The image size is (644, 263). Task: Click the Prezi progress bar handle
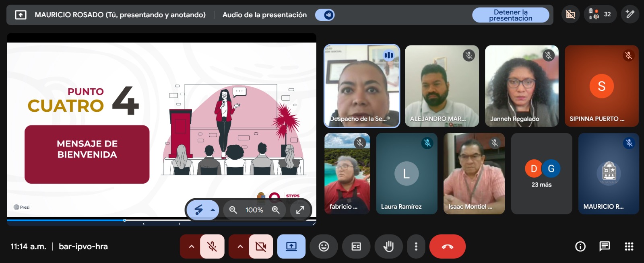(125, 220)
